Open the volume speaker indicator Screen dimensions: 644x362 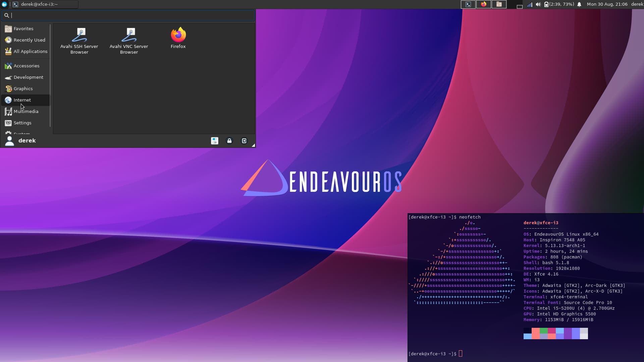(538, 4)
